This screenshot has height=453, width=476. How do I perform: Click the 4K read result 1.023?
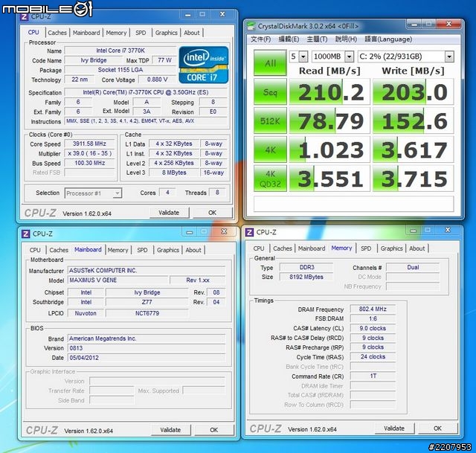[x=329, y=150]
